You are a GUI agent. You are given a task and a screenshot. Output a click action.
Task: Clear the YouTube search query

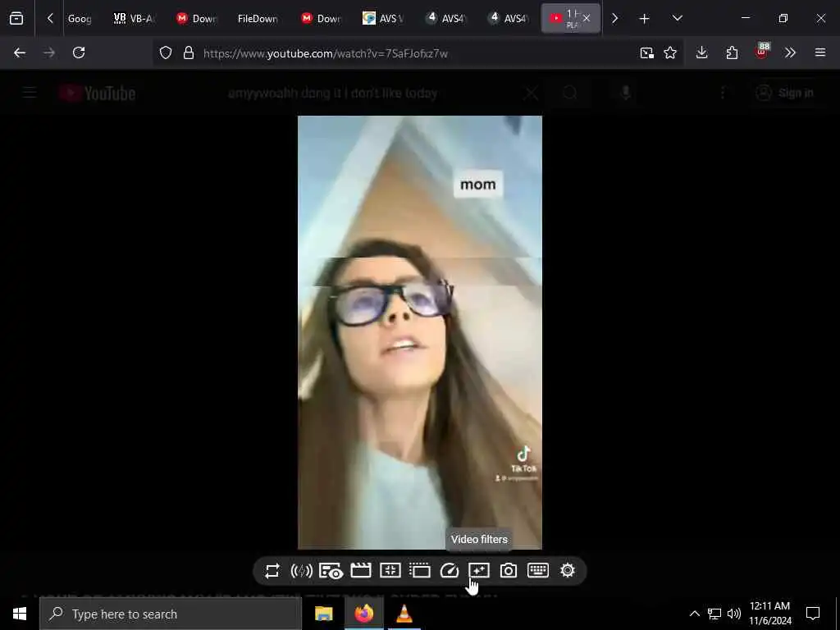[x=531, y=94]
